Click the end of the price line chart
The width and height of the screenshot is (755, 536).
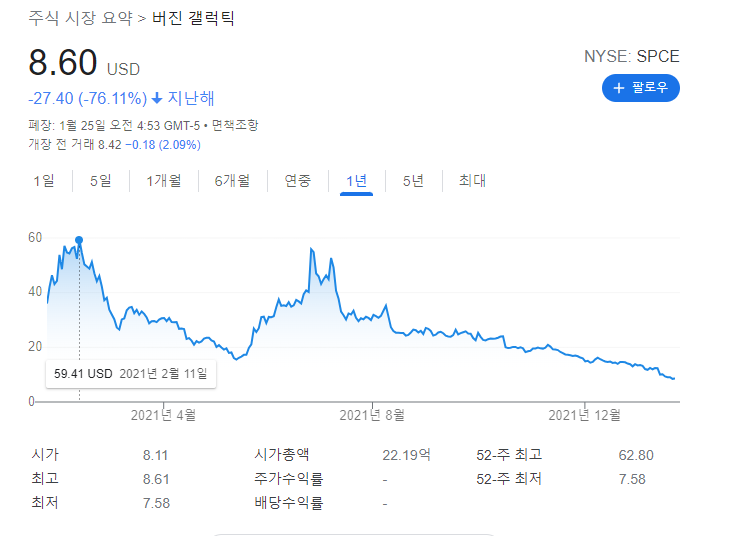[x=674, y=379]
